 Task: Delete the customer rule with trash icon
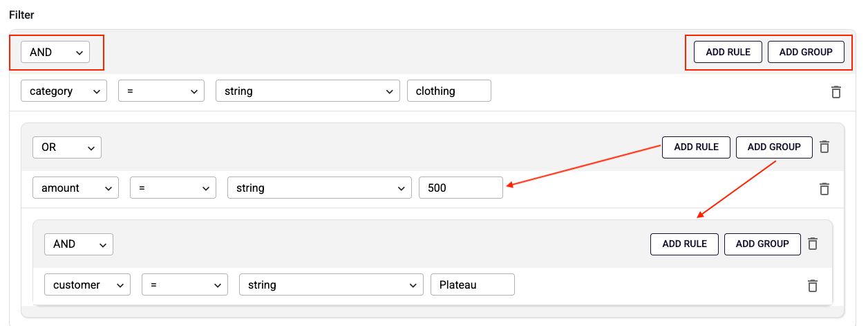pyautogui.click(x=813, y=285)
